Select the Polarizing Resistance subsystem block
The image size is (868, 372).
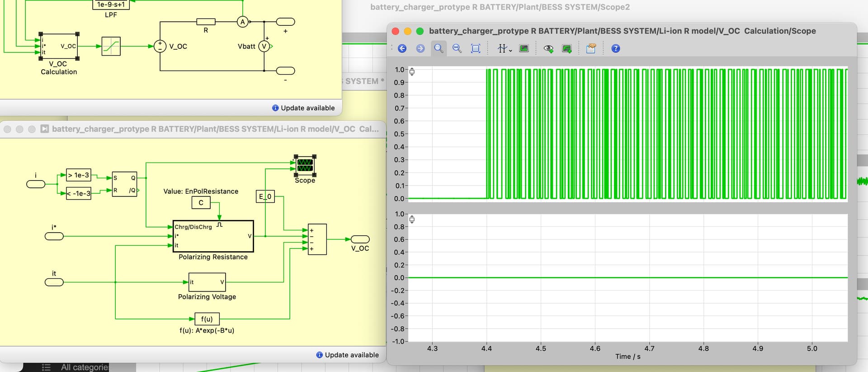coord(213,236)
